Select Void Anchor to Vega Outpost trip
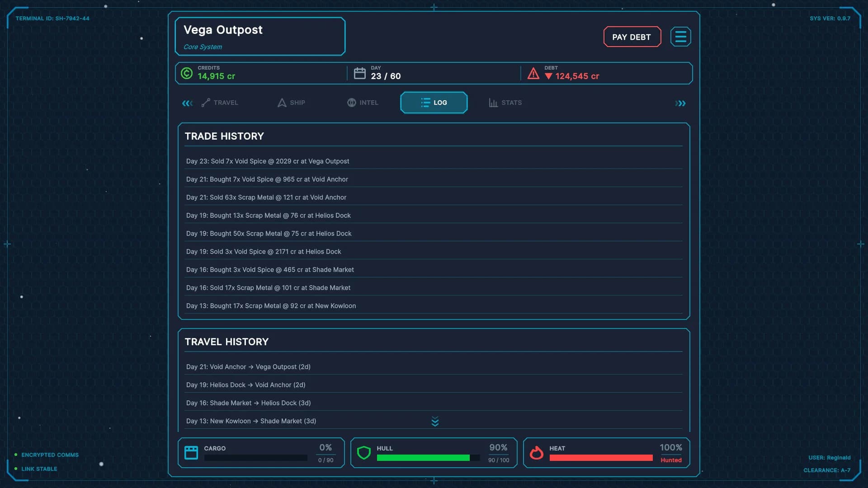The image size is (868, 488). click(434, 367)
